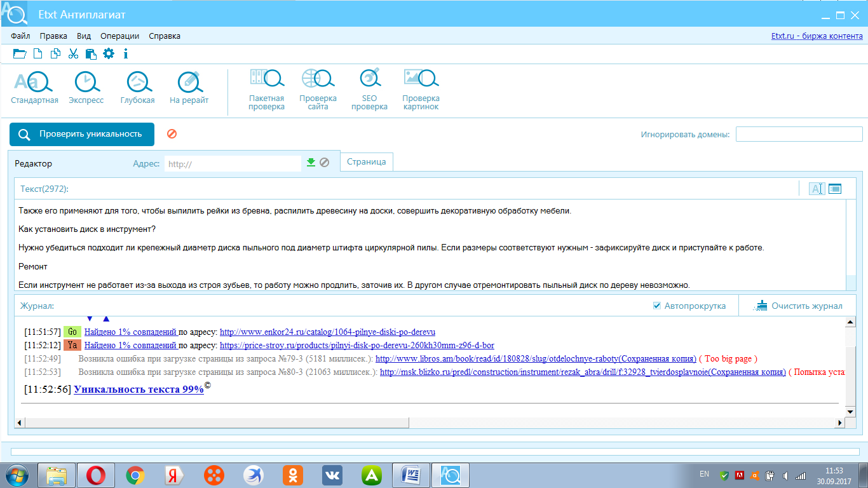The height and width of the screenshot is (488, 868).
Task: Click journal horizontal scrollbar right arrow
Action: click(841, 423)
